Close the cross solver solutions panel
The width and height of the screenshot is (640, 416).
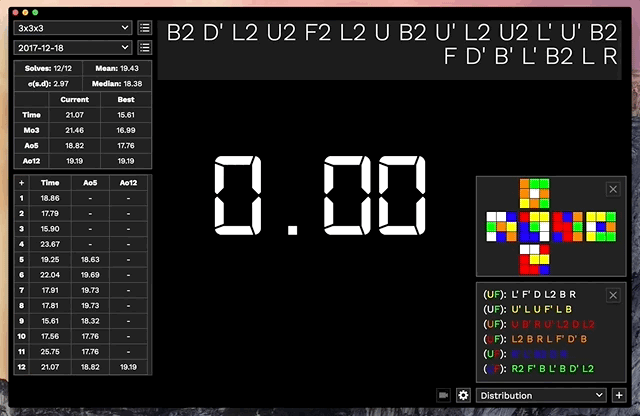coord(613,295)
